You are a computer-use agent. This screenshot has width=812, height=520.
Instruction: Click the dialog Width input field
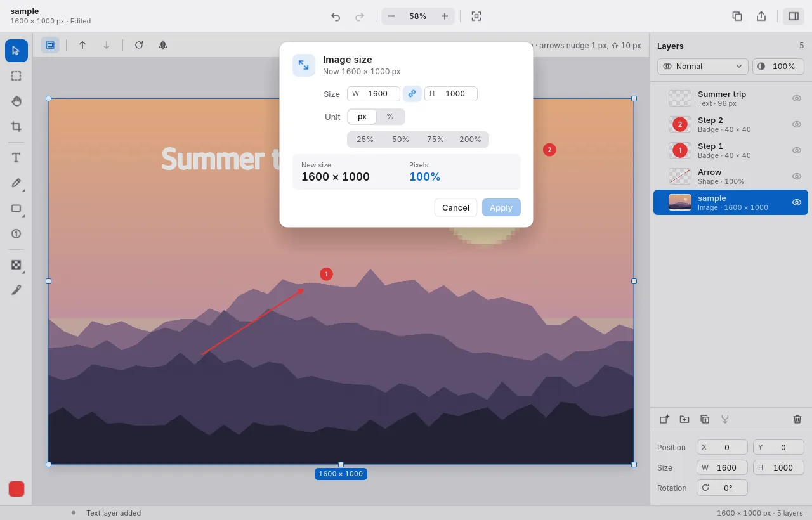click(x=374, y=94)
